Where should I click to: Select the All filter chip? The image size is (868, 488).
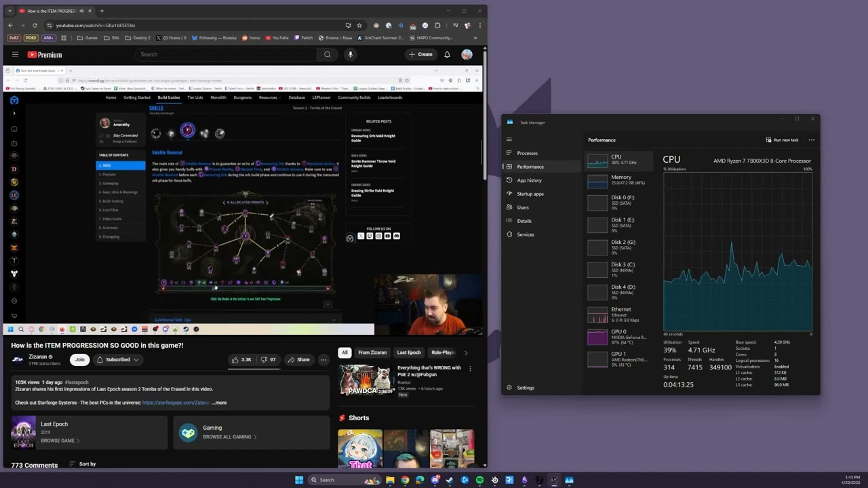[344, 352]
